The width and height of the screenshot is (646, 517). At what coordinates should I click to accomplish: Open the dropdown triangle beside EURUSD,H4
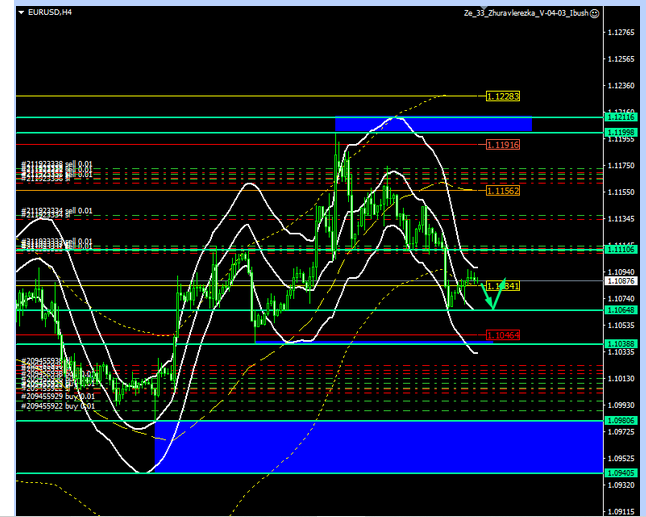pyautogui.click(x=21, y=13)
